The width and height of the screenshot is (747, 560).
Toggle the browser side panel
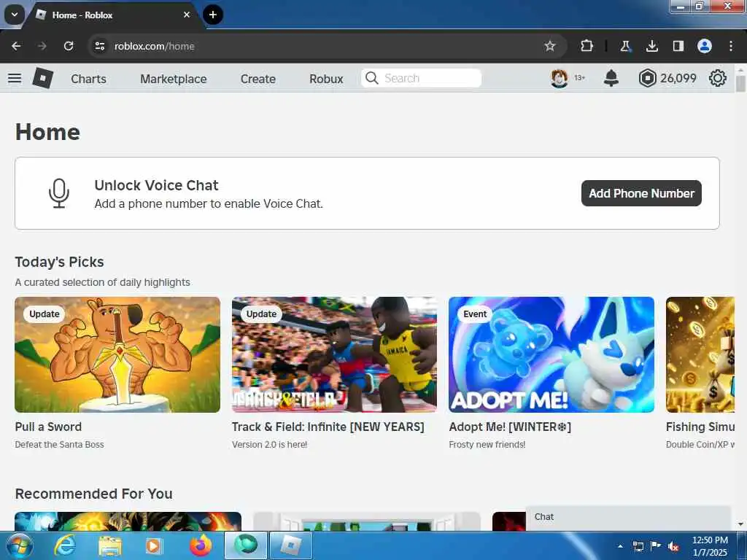(x=678, y=46)
